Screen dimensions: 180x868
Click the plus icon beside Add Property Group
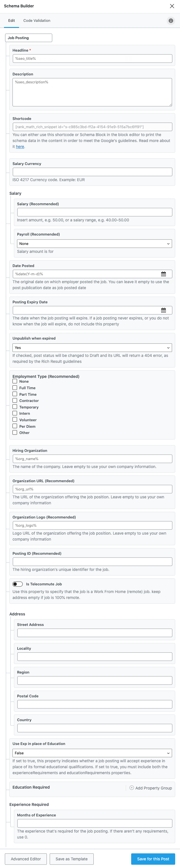pos(132,787)
